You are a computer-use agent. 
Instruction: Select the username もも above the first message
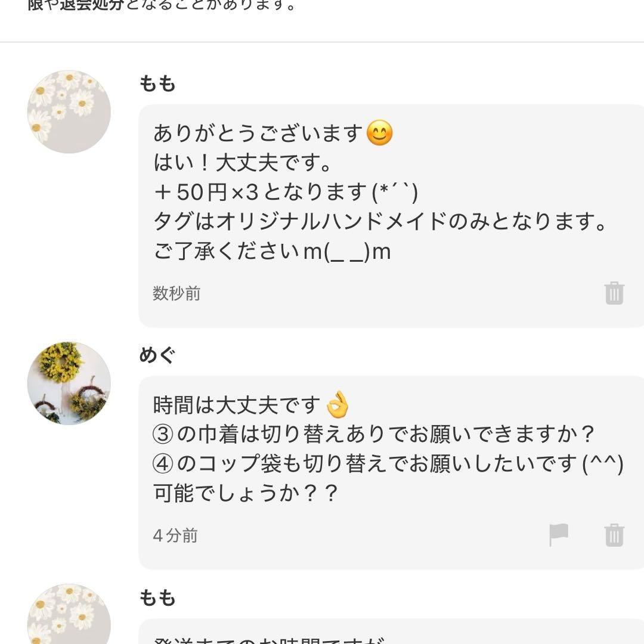pos(156,83)
